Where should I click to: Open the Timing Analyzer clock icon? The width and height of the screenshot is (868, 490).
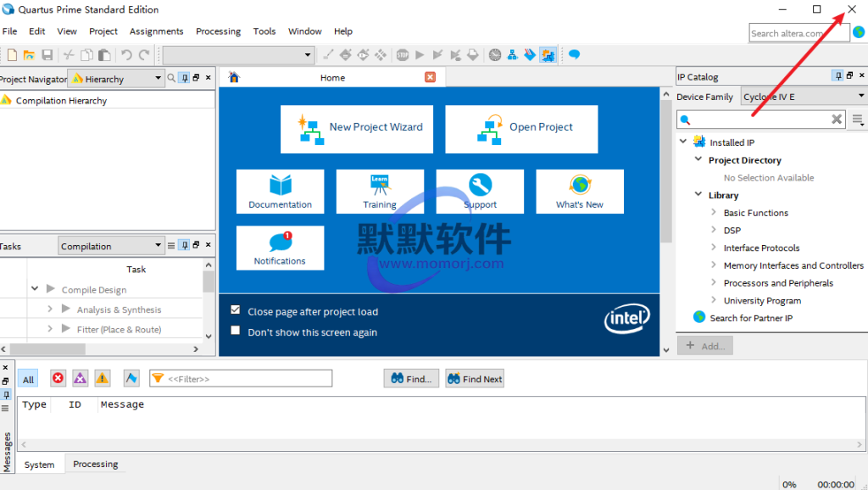495,55
